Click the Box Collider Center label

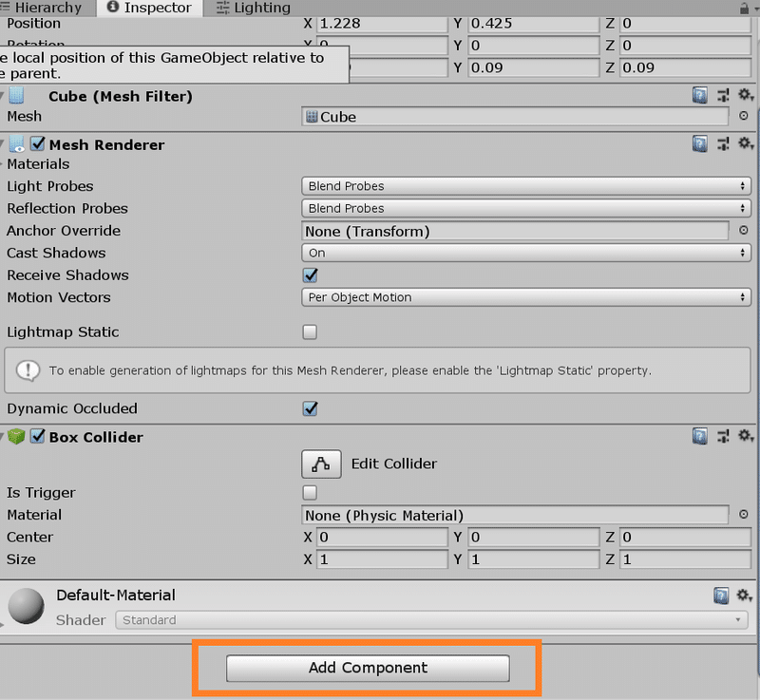coord(29,538)
